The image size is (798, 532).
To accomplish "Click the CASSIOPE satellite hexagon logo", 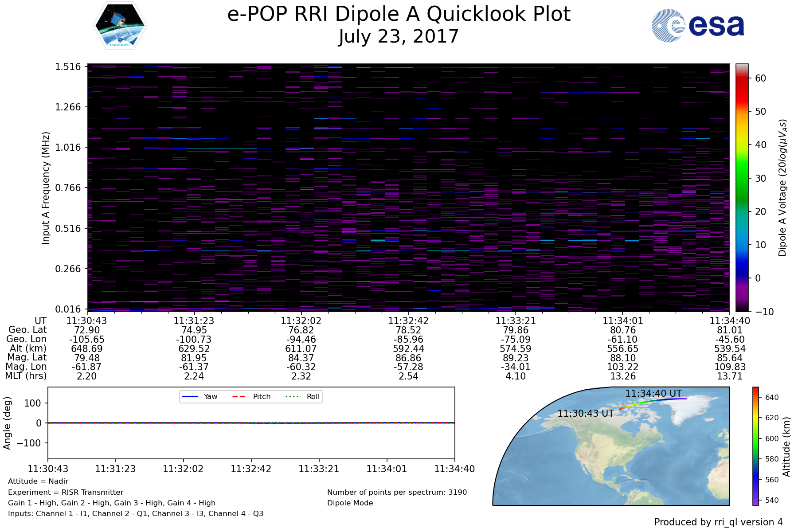I will point(120,25).
